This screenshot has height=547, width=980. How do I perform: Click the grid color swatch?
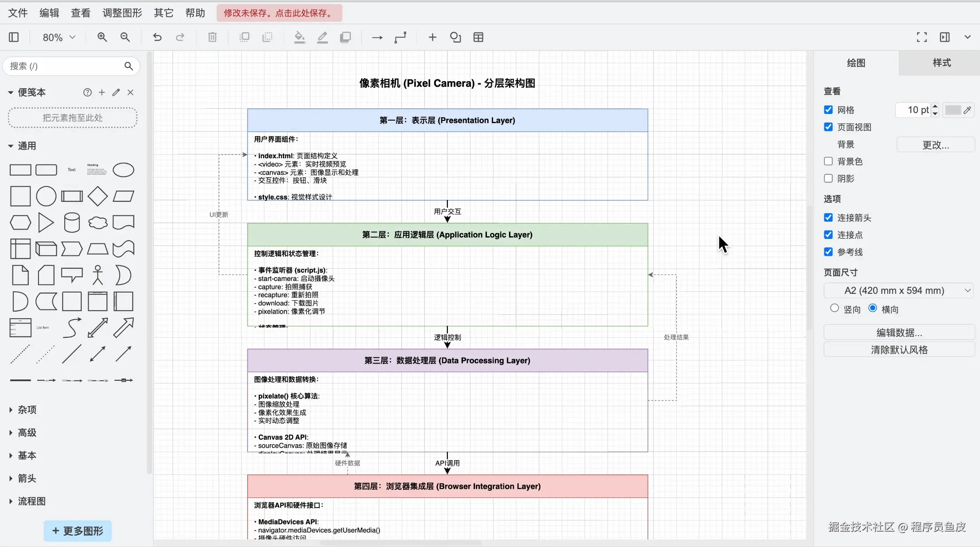(953, 110)
